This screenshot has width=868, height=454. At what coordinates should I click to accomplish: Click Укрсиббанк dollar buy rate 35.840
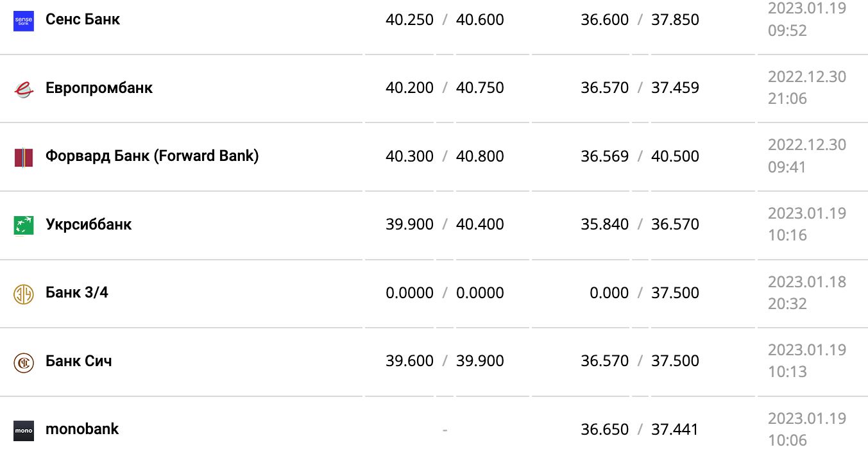pyautogui.click(x=604, y=224)
